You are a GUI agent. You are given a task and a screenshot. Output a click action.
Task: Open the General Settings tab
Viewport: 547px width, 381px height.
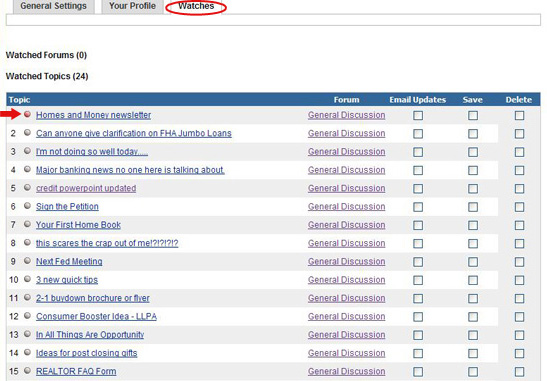[53, 6]
